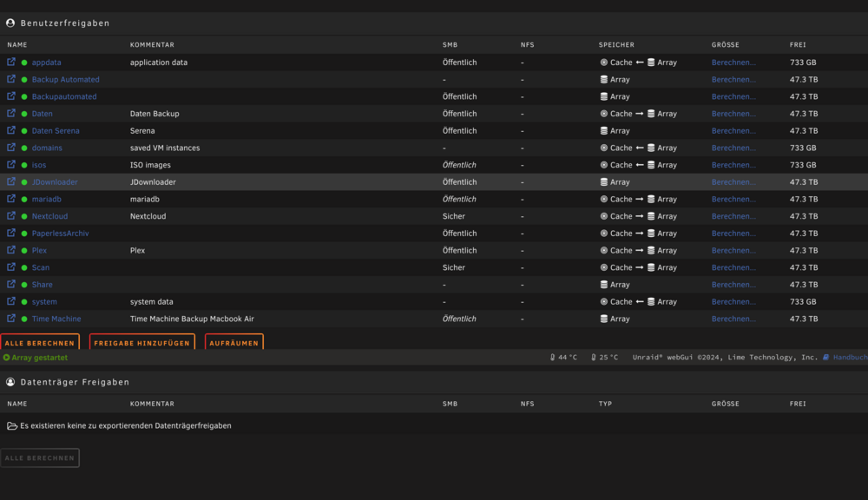Click the icon beside Datenträger Freigaben heading
The width and height of the screenshot is (868, 500).
coord(10,381)
